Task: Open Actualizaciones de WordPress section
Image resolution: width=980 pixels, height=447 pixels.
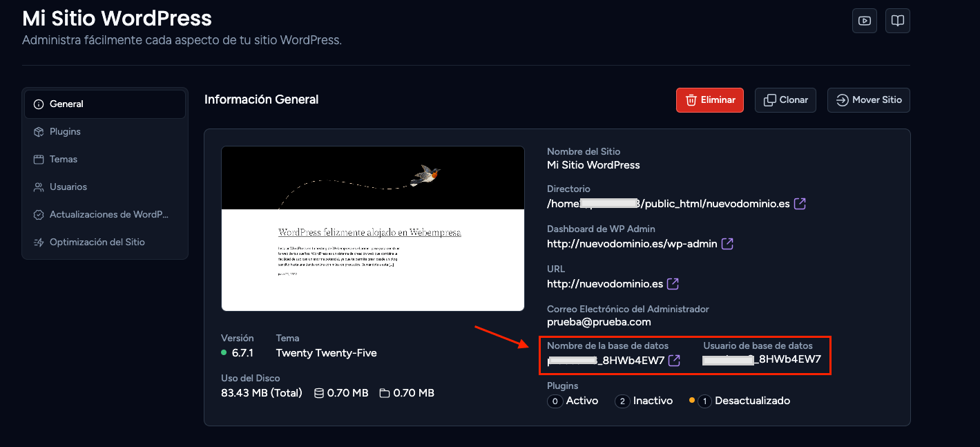Action: [105, 215]
